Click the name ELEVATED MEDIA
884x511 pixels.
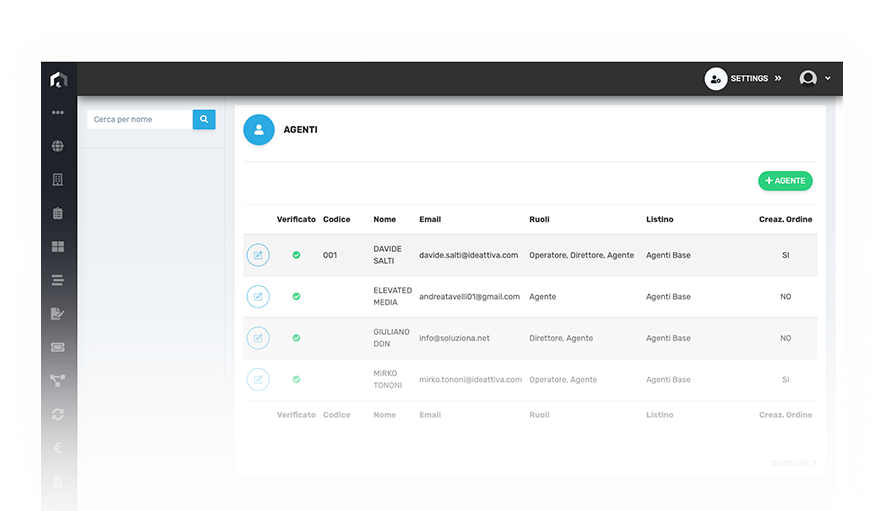click(x=392, y=297)
